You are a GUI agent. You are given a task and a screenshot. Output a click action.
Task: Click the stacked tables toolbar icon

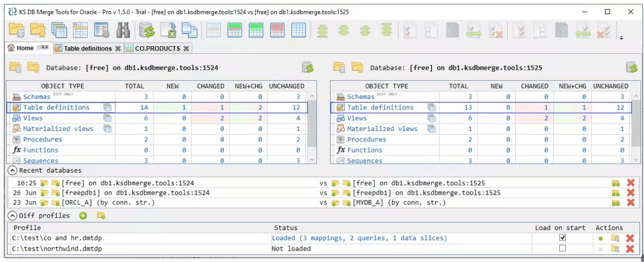(59, 31)
